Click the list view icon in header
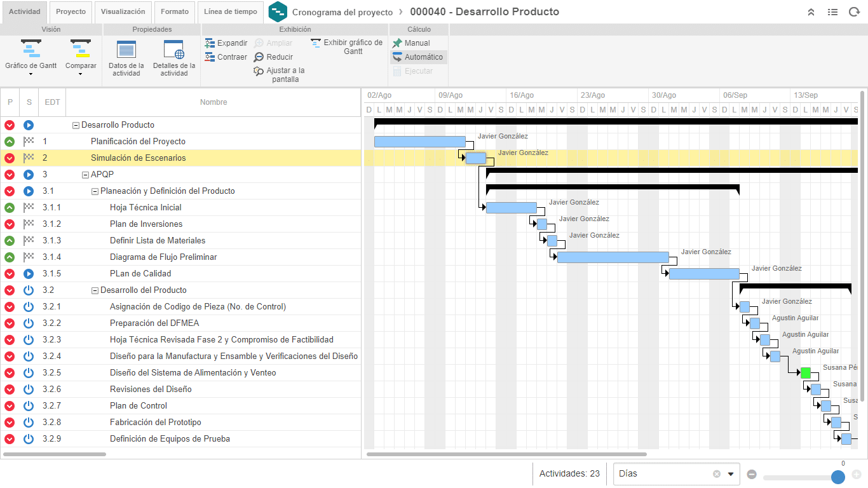 (832, 12)
